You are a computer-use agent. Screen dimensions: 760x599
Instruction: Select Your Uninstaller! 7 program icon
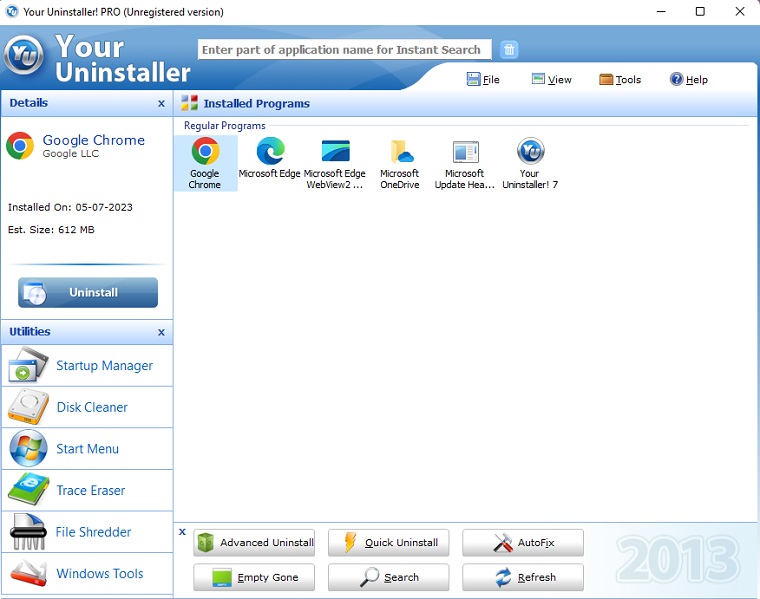(x=530, y=152)
